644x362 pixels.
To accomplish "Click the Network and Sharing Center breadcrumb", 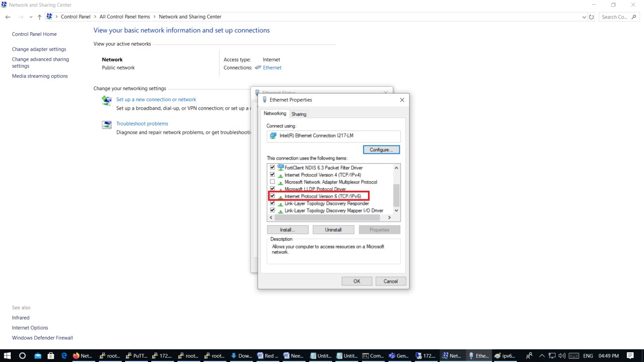I will (190, 17).
